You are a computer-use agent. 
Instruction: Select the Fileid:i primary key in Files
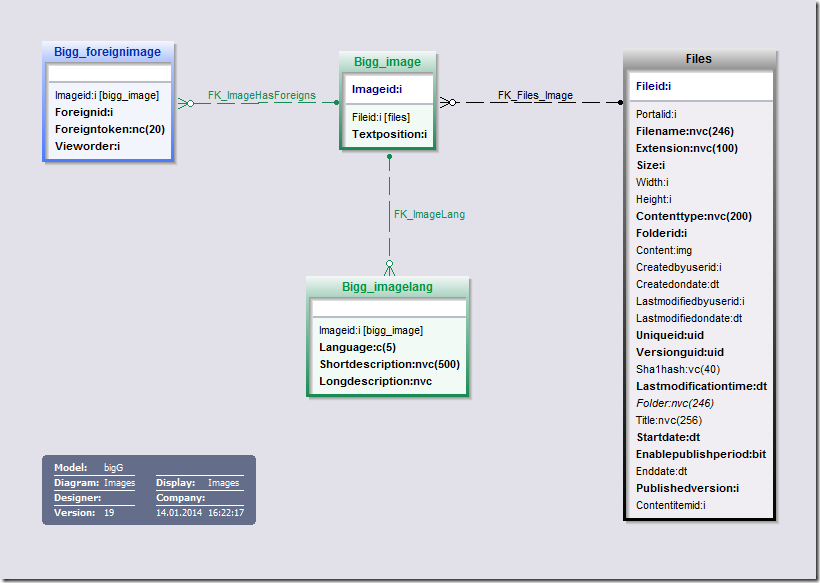point(654,86)
